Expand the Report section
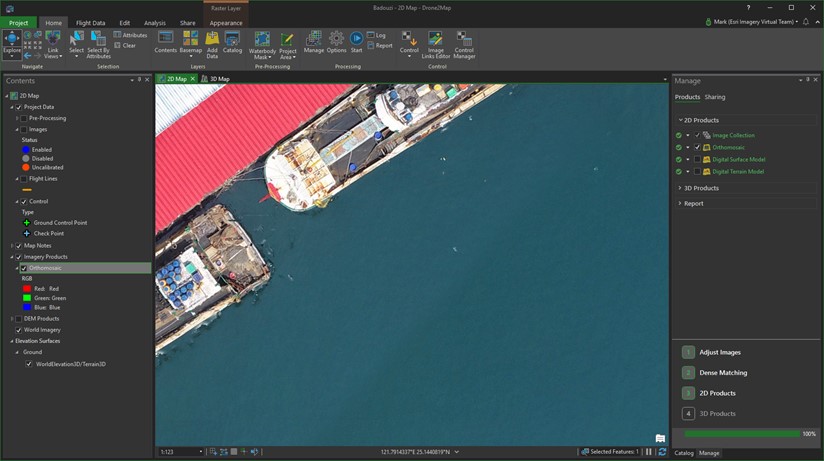The image size is (824, 461). coord(693,203)
